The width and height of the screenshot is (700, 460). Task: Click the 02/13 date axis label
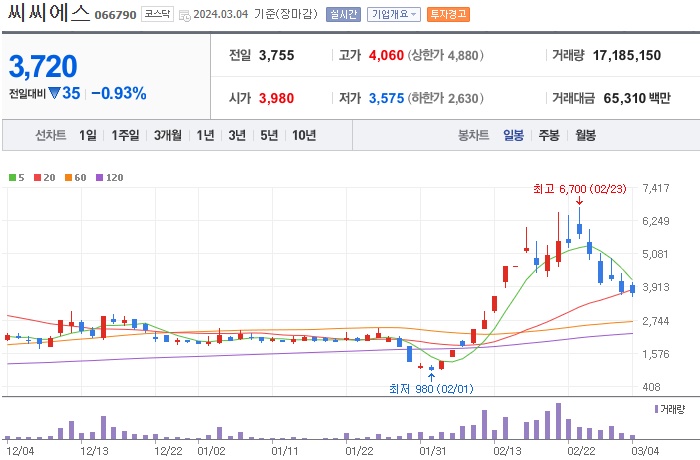point(508,451)
